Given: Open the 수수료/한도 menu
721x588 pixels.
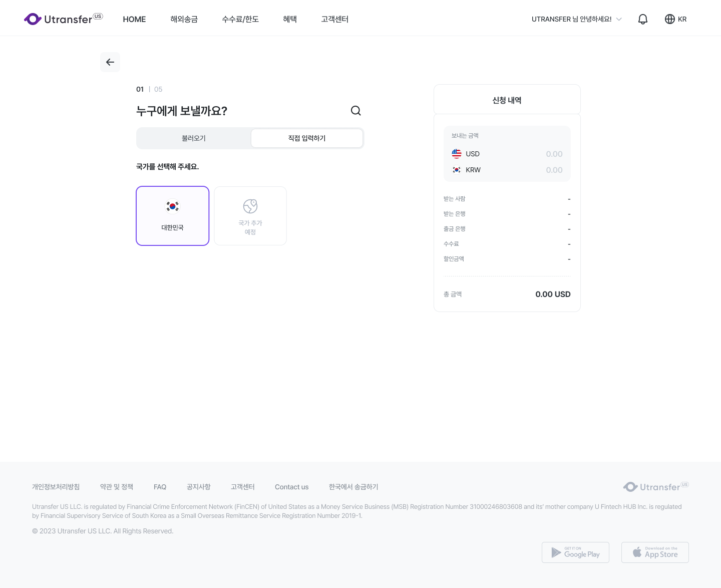Looking at the screenshot, I should (240, 19).
